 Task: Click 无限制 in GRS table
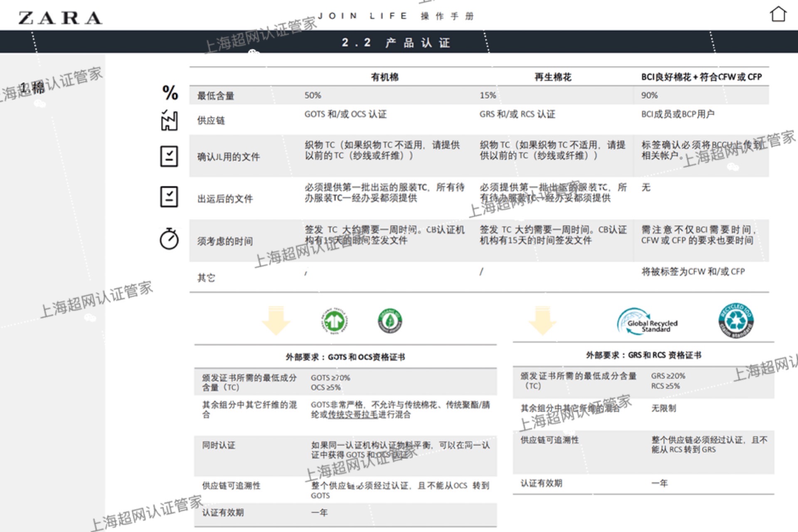(x=664, y=408)
